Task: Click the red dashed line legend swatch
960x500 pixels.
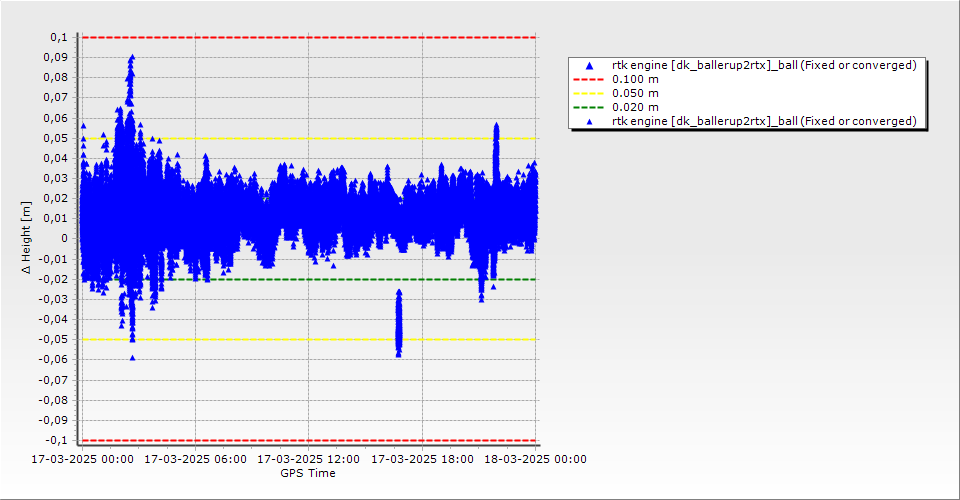Action: coord(588,80)
